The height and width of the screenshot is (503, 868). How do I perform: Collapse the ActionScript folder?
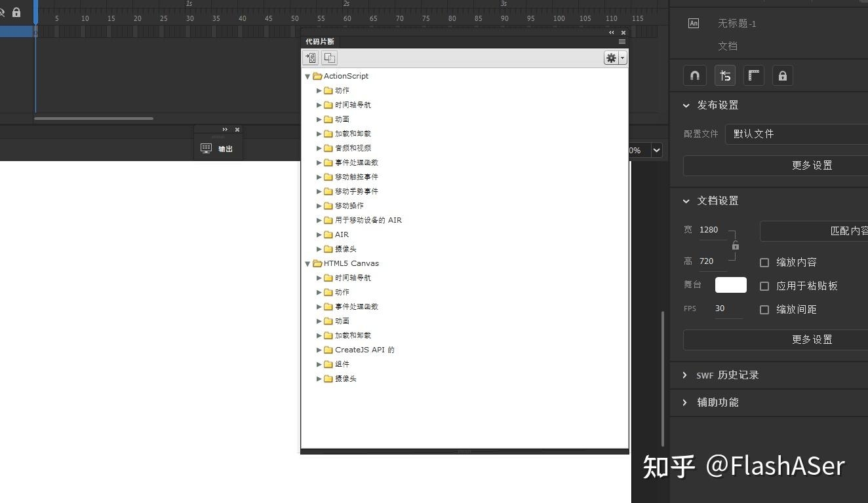[x=307, y=76]
